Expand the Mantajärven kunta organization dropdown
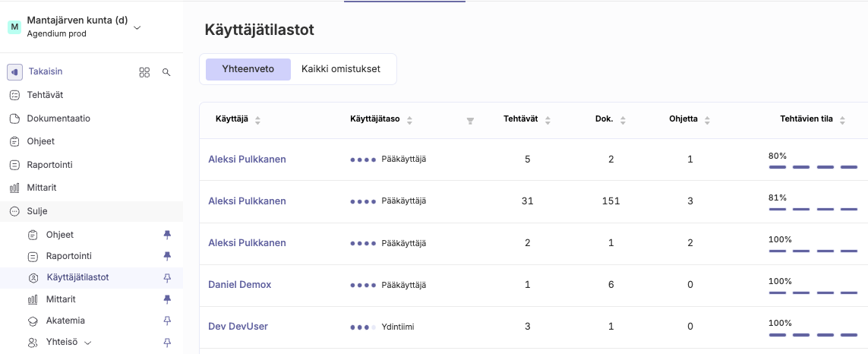This screenshot has width=868, height=354. pyautogui.click(x=137, y=27)
